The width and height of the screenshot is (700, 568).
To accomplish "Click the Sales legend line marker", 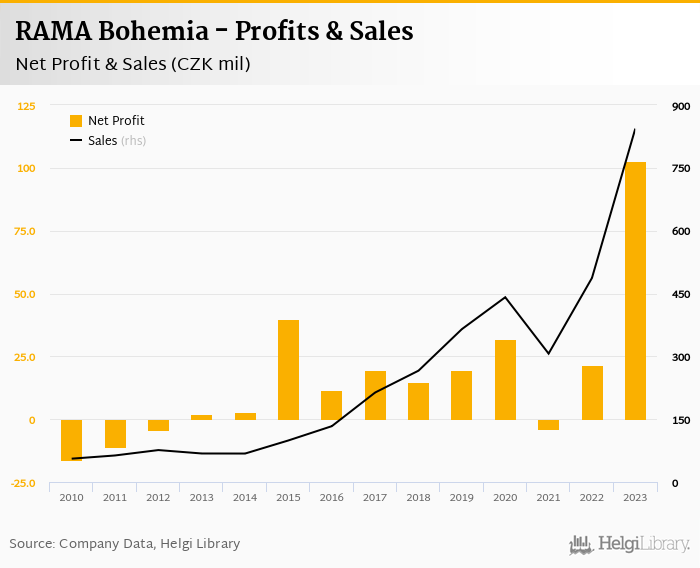I will [x=76, y=141].
